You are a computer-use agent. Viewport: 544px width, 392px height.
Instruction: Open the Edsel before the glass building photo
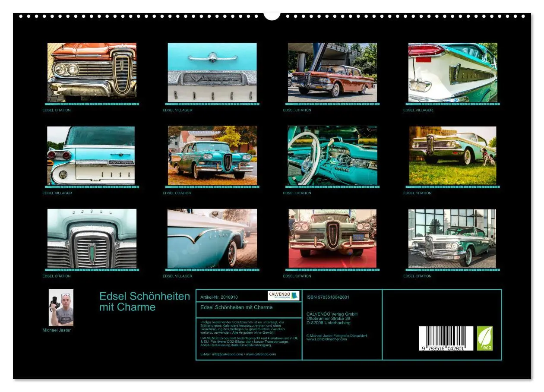tap(452, 239)
